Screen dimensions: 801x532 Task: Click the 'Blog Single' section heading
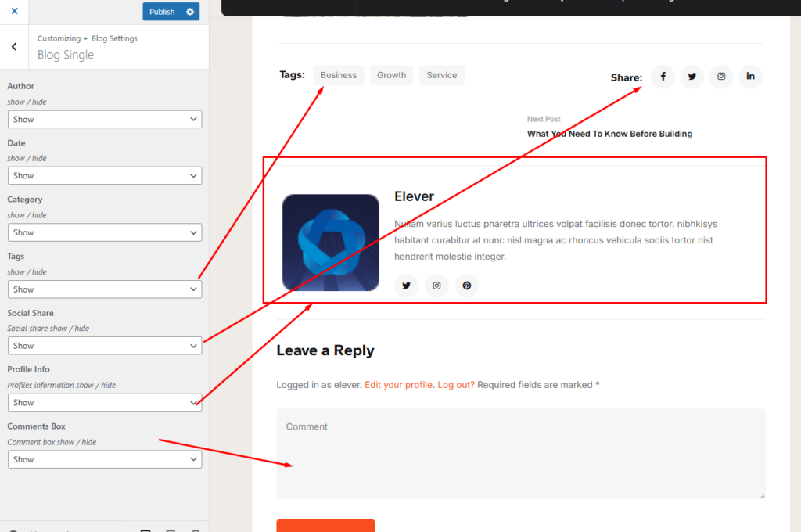point(66,55)
